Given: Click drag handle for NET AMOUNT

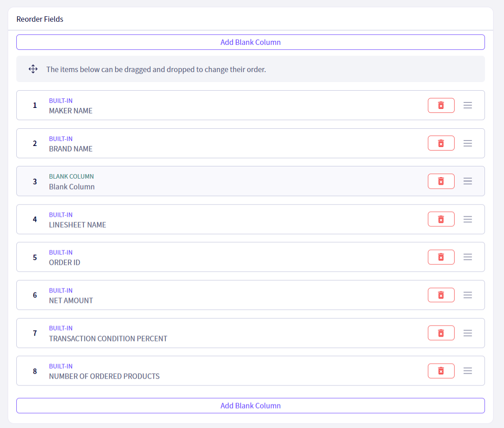Looking at the screenshot, I should tap(468, 295).
